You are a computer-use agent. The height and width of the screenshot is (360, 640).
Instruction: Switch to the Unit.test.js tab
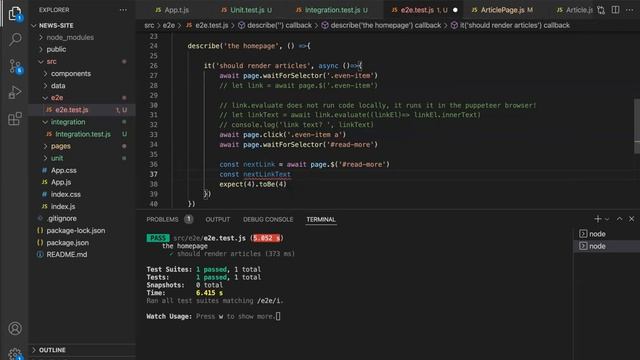pos(247,10)
